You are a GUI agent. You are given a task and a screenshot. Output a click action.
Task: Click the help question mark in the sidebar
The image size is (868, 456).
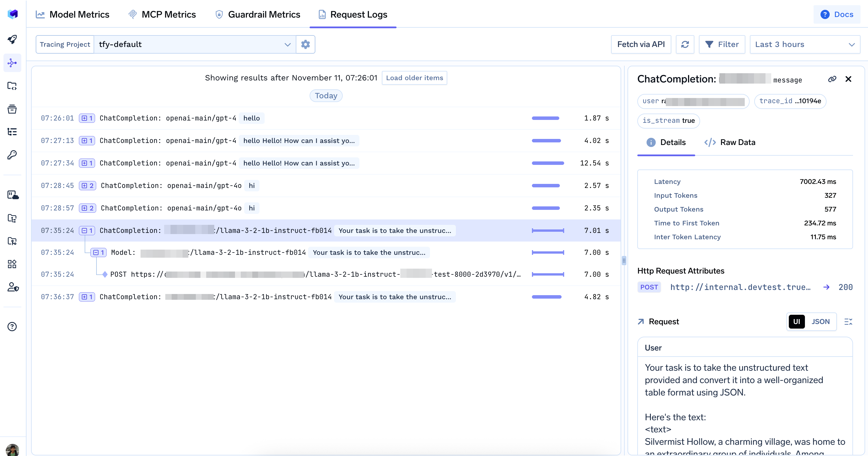[12, 327]
